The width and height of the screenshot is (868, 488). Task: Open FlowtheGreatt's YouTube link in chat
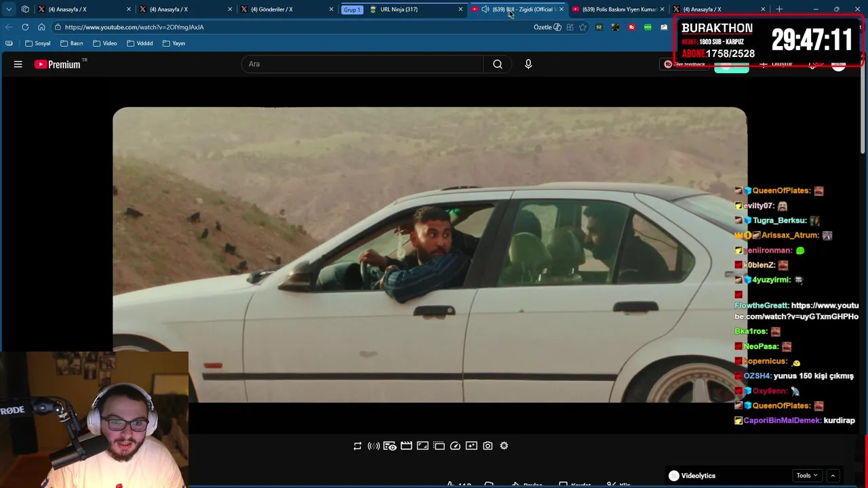(x=797, y=311)
